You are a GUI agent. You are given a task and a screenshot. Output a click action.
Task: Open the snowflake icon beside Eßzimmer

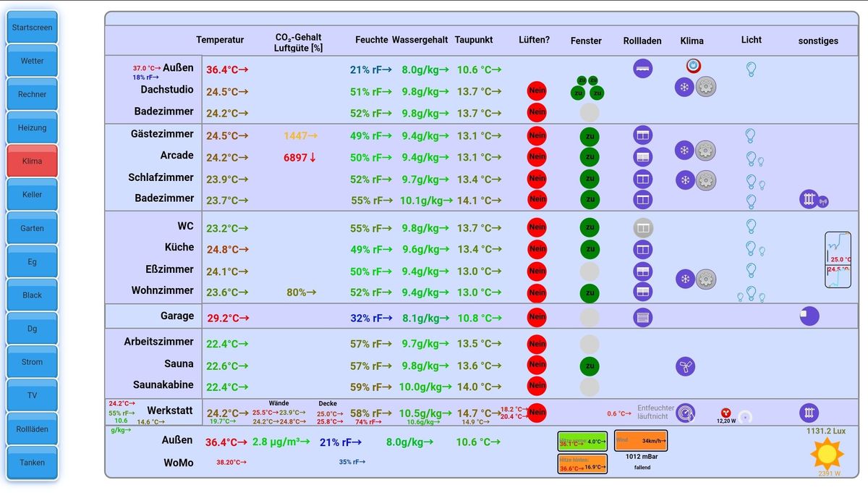click(x=684, y=279)
